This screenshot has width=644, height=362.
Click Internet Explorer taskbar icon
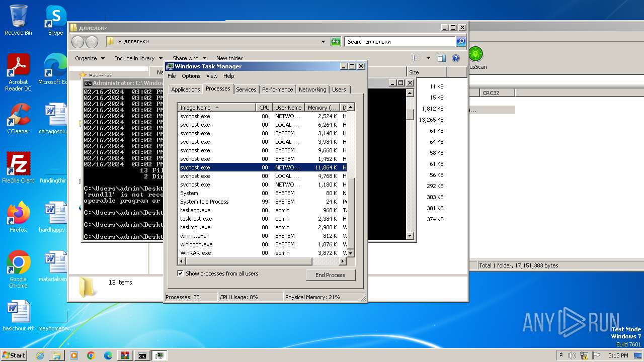(40, 355)
